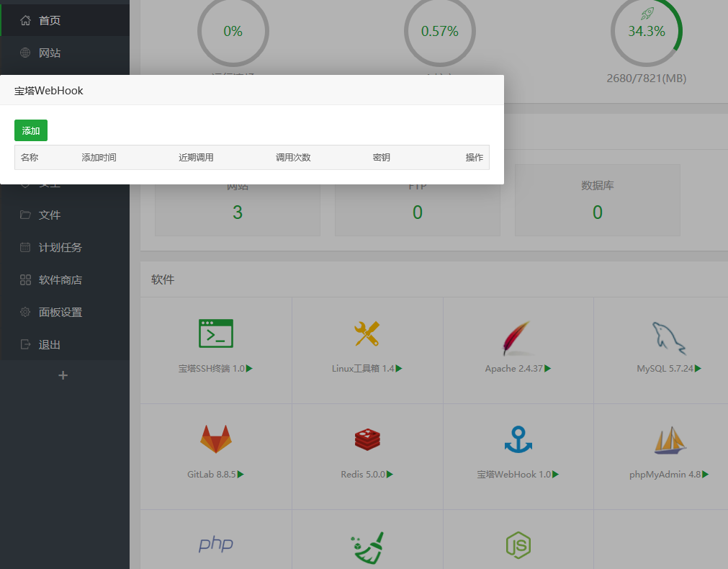This screenshot has width=728, height=569.
Task: Open 软件商店 in the sidebar
Action: (x=65, y=279)
